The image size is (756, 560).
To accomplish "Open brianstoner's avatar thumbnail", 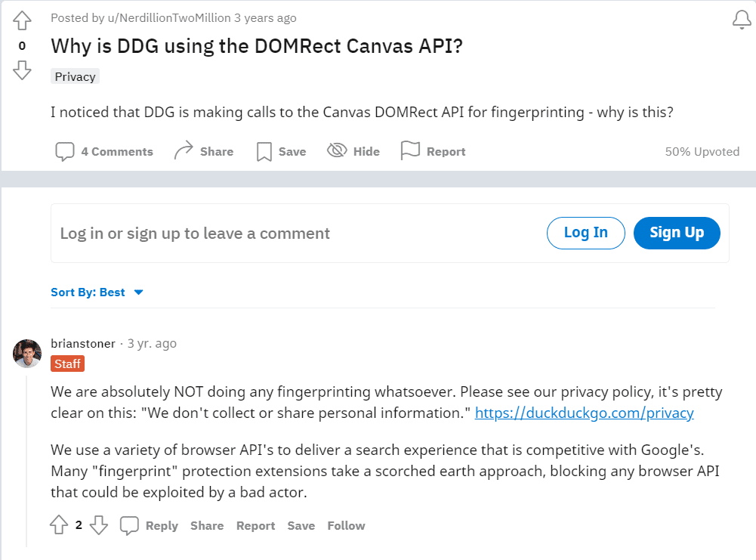I will click(27, 354).
